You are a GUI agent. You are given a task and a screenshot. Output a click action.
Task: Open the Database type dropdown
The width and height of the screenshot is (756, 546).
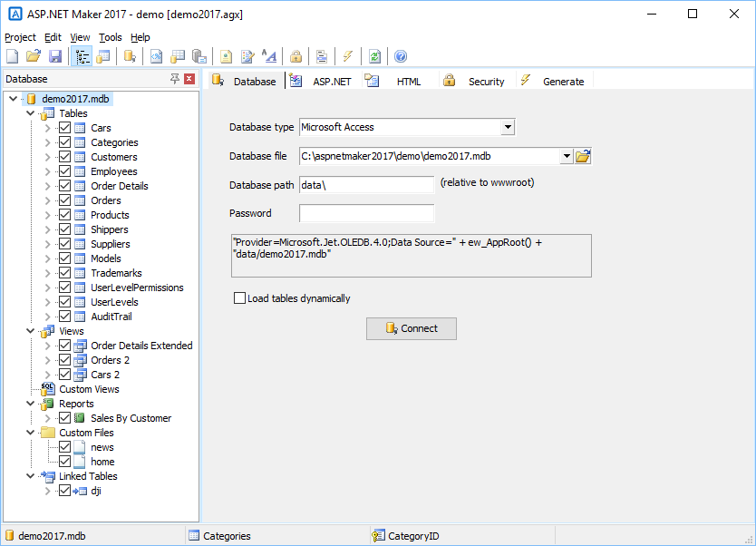coord(508,127)
